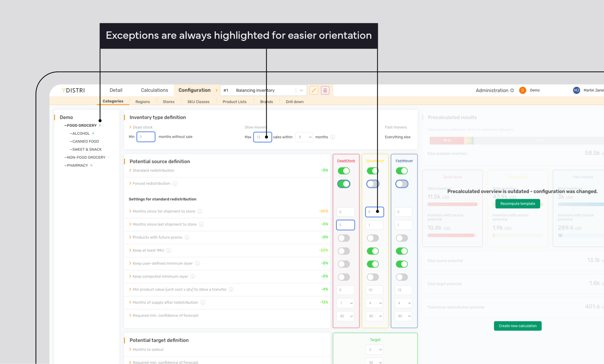Viewport: 604px width, 364px height.
Task: Toggle FastMover standard redistribution switch
Action: 402,171
